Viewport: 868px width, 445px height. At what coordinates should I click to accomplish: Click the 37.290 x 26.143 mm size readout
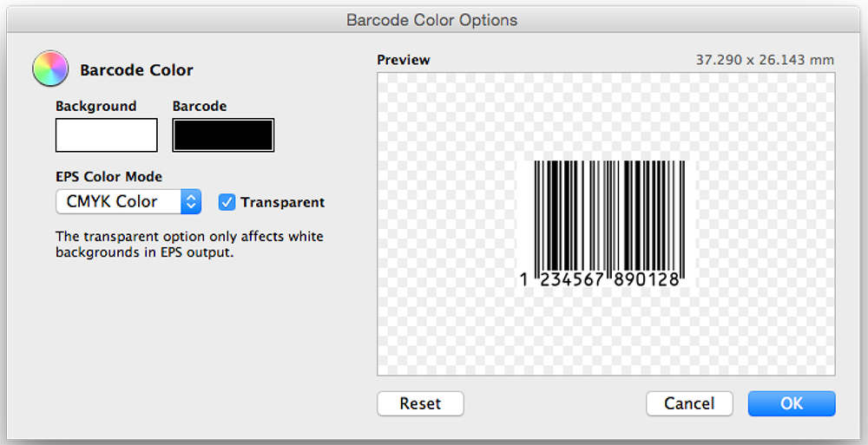coord(765,60)
